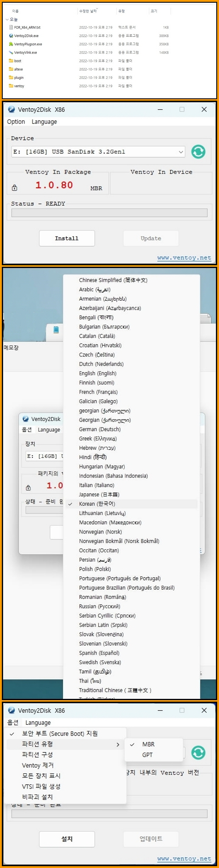219x868 pixels.
Task: Click Language menu beside the open 옵션 menu
Action: tap(38, 722)
